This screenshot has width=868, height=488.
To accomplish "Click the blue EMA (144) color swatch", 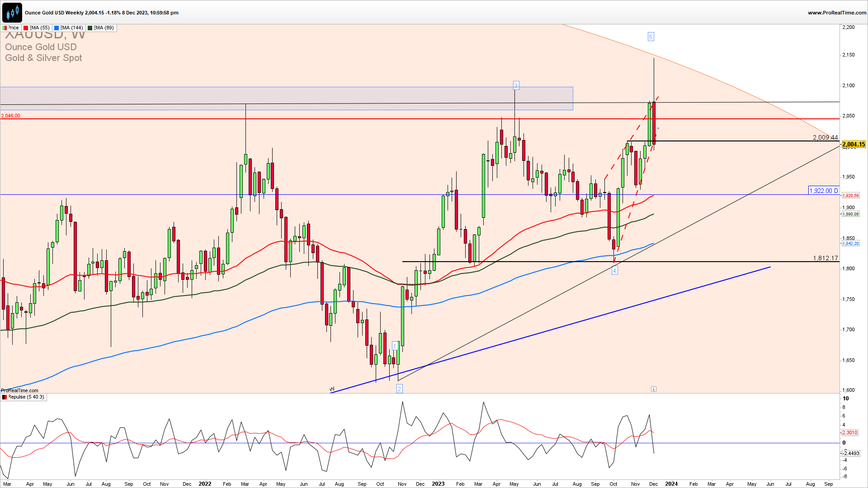I will click(x=57, y=28).
